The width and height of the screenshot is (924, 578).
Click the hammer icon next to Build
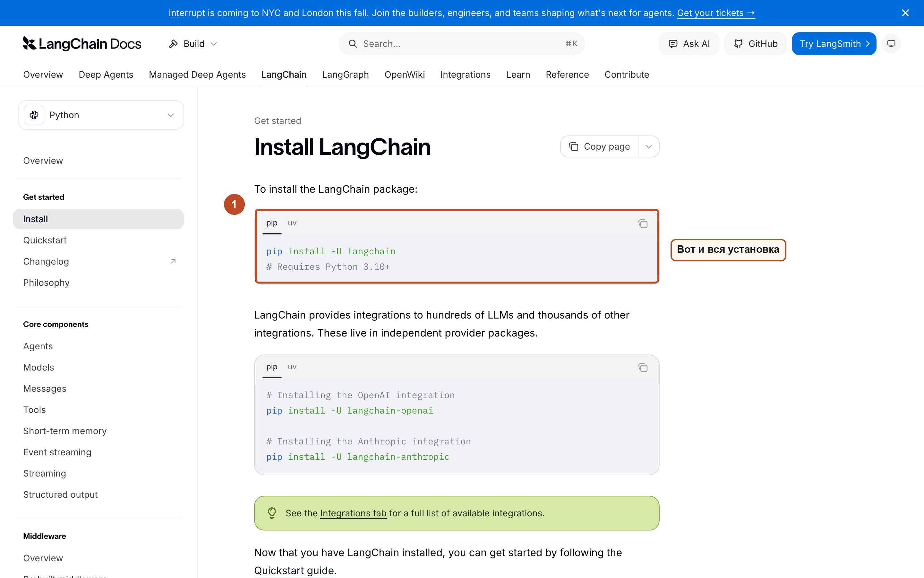click(x=173, y=44)
